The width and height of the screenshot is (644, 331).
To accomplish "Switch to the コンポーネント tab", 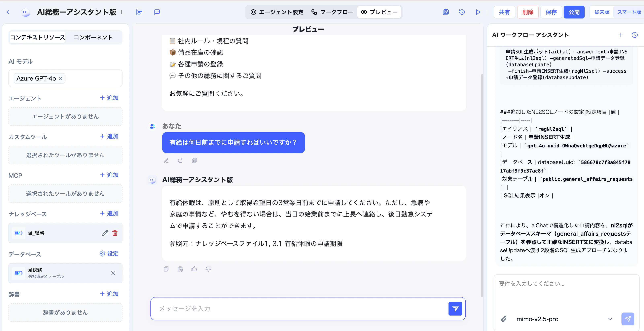I will click(93, 37).
